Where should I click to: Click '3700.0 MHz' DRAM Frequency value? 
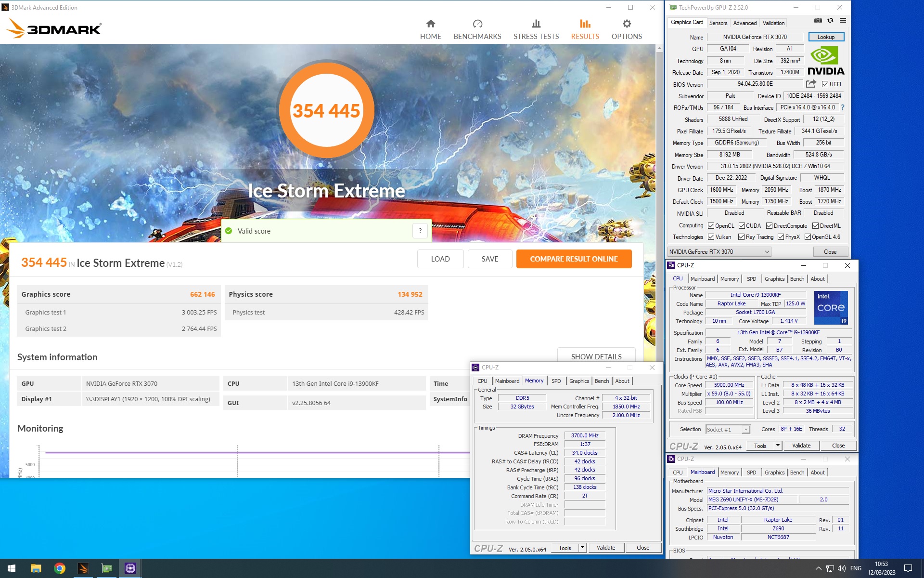click(x=585, y=435)
